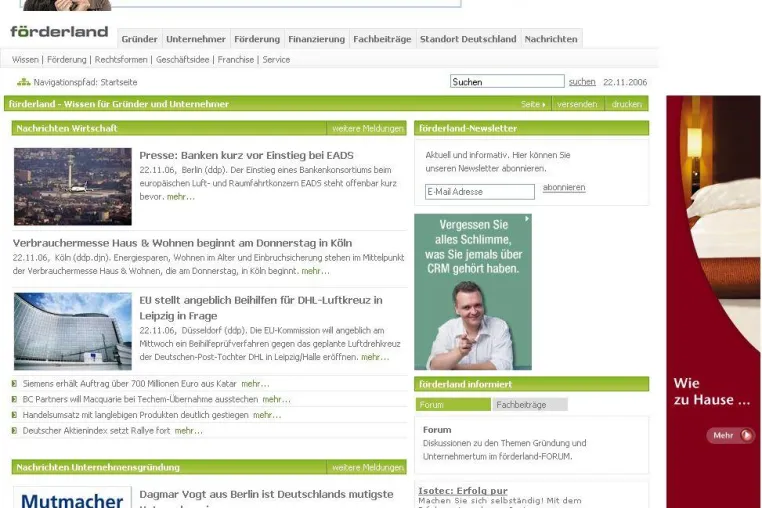Image resolution: width=762 pixels, height=508 pixels.
Task: Switch to the Fachbeiträge tab under förderland informiert
Action: coord(530,404)
